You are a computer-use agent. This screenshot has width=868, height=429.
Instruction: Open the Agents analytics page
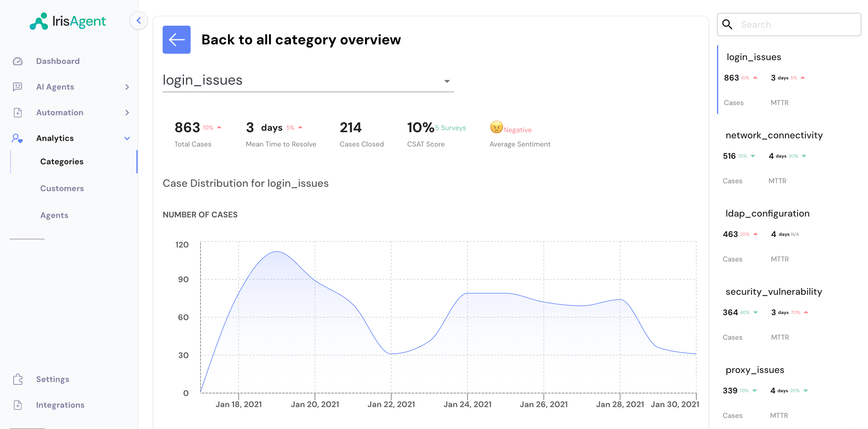point(54,215)
